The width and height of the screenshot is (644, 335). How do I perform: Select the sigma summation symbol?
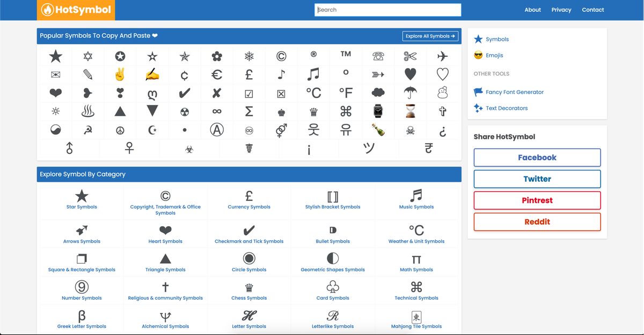tap(248, 110)
